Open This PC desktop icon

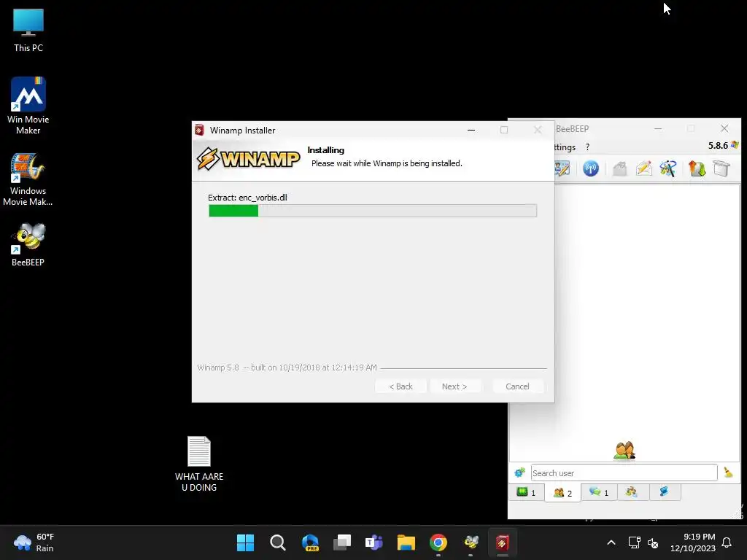point(28,31)
